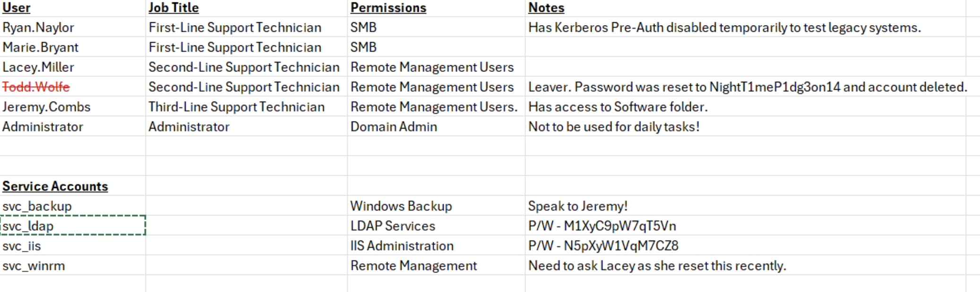This screenshot has width=980, height=292.
Task: Select the User header cell
Action: 17,8
